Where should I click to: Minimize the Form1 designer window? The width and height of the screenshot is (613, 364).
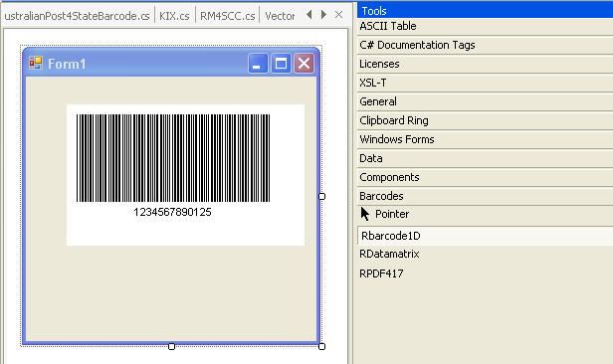[257, 64]
